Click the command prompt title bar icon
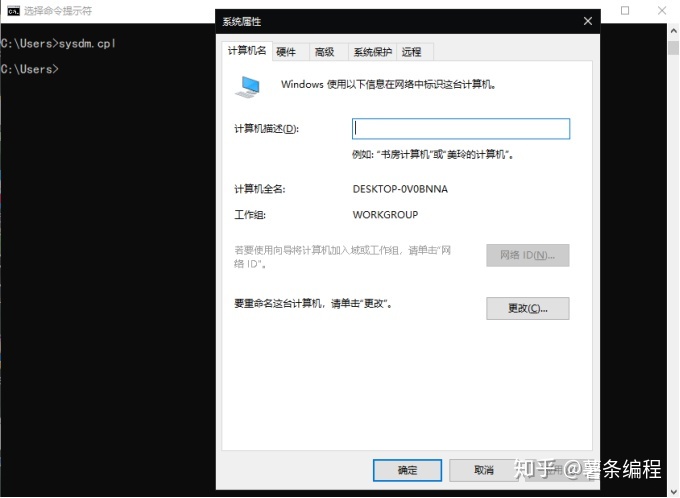 (x=13, y=11)
